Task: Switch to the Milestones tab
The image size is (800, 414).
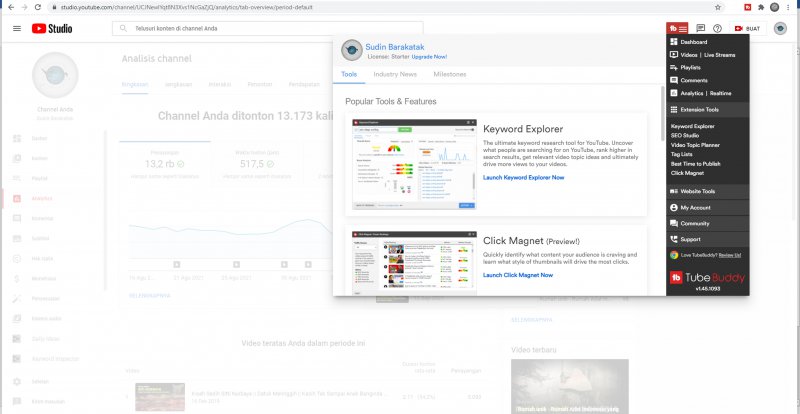Action: pyautogui.click(x=449, y=75)
